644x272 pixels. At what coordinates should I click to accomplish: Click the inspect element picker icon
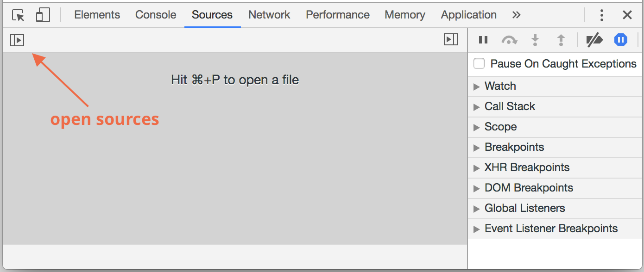(x=18, y=15)
